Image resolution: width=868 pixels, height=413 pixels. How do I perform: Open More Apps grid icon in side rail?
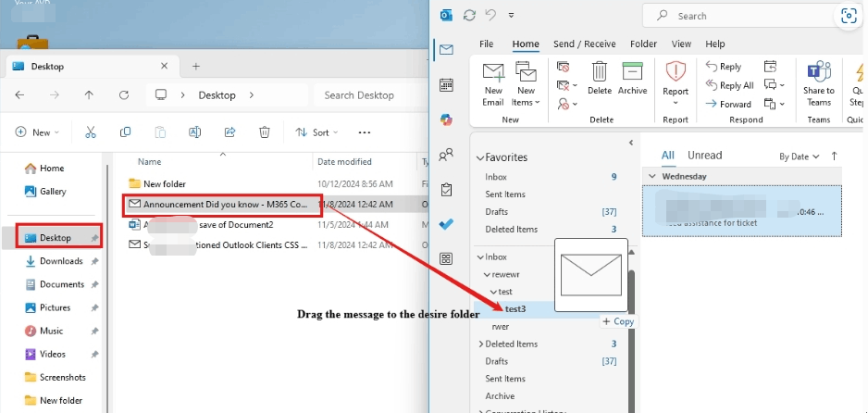[446, 258]
